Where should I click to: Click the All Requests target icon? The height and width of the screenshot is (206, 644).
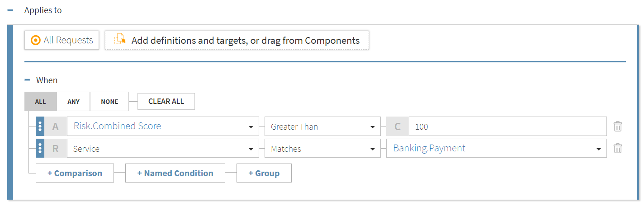click(36, 40)
